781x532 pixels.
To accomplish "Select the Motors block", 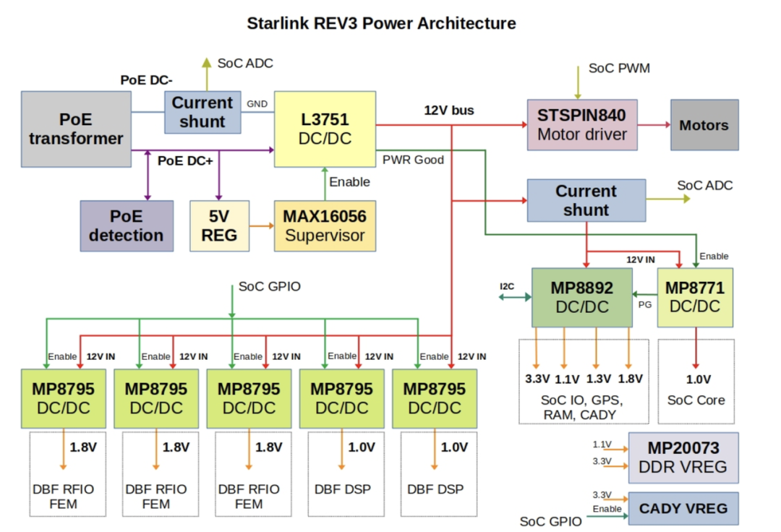I will pos(704,124).
